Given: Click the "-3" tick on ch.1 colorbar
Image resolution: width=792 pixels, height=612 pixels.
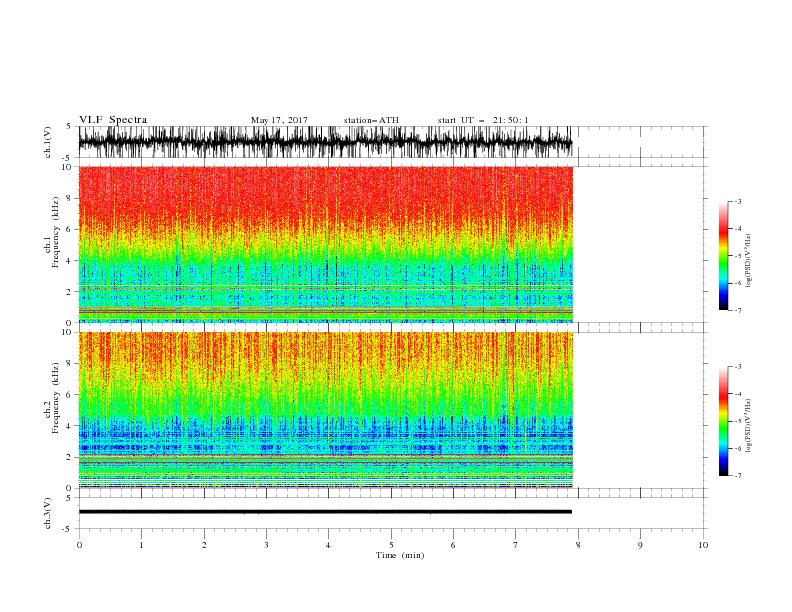Looking at the screenshot, I should coord(737,201).
